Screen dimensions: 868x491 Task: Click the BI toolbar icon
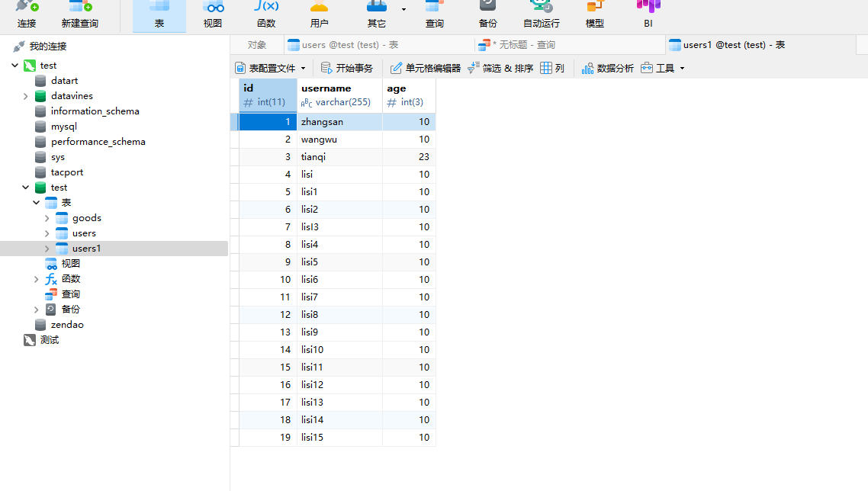pos(648,14)
